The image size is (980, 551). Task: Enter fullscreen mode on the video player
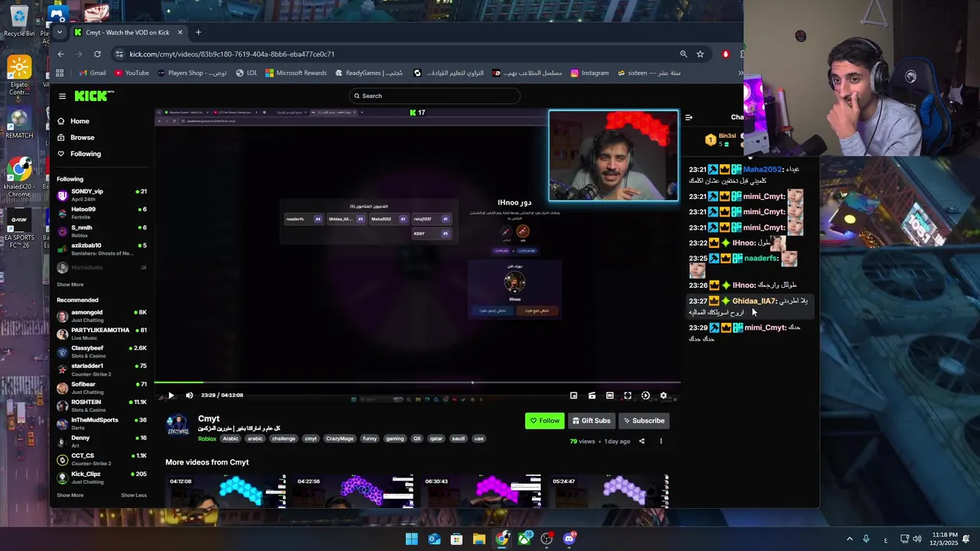pos(628,396)
